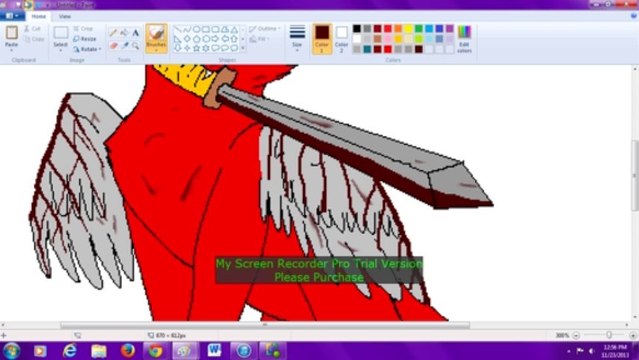639x360 pixels.
Task: Click the Select rectangle icon
Action: [x=61, y=33]
